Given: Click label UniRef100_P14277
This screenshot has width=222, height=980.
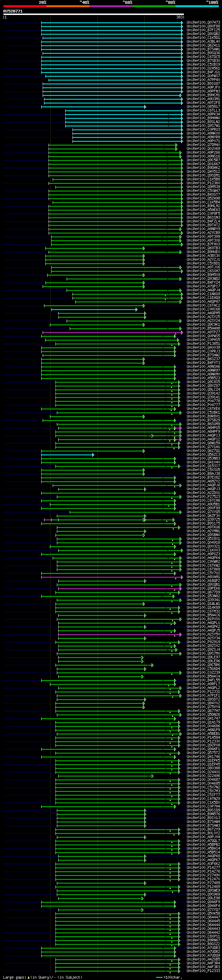Looking at the screenshot, I should [x=203, y=868].
